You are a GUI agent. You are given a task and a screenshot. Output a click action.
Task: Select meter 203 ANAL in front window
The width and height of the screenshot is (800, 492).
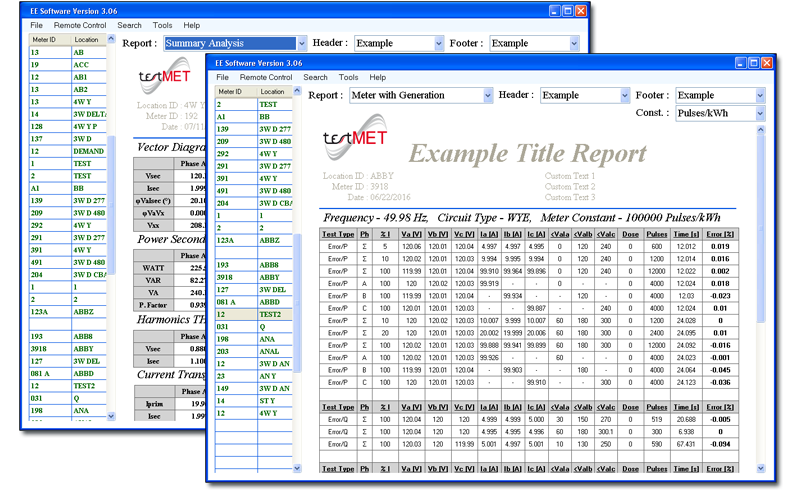click(254, 351)
